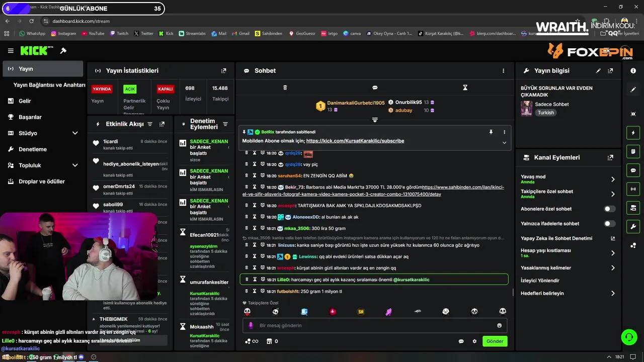Click the gavel icon next to Kick logo
The image size is (644, 362).
coord(63,51)
